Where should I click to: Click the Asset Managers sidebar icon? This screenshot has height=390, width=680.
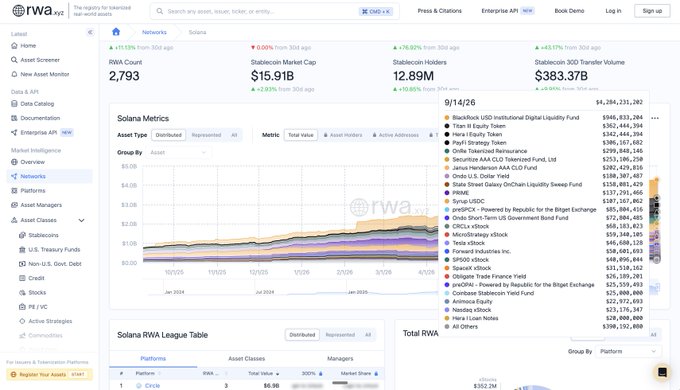[x=14, y=205]
